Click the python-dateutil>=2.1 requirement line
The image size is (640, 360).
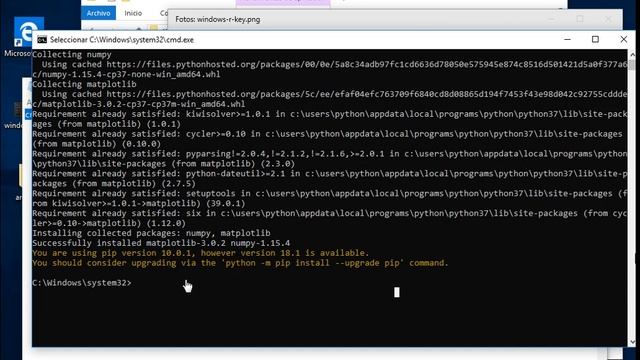coord(330,173)
